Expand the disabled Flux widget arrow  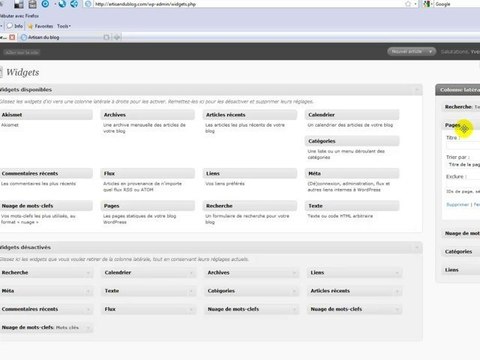[x=191, y=309]
